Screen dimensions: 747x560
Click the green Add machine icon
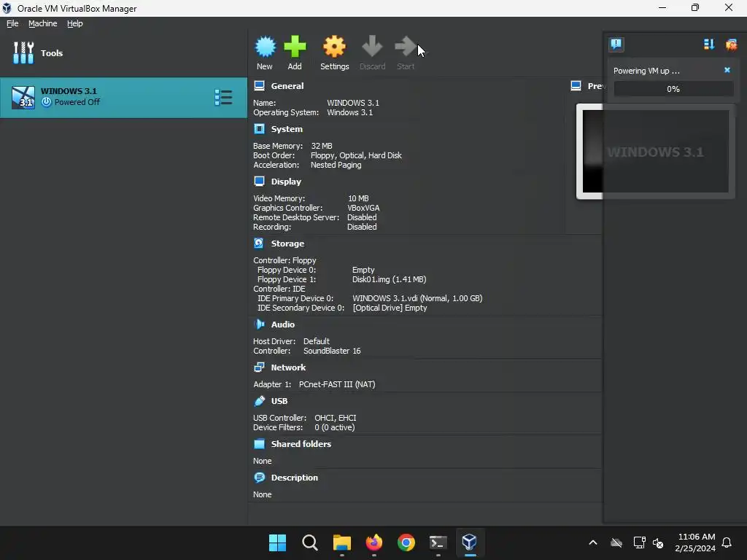tap(295, 47)
